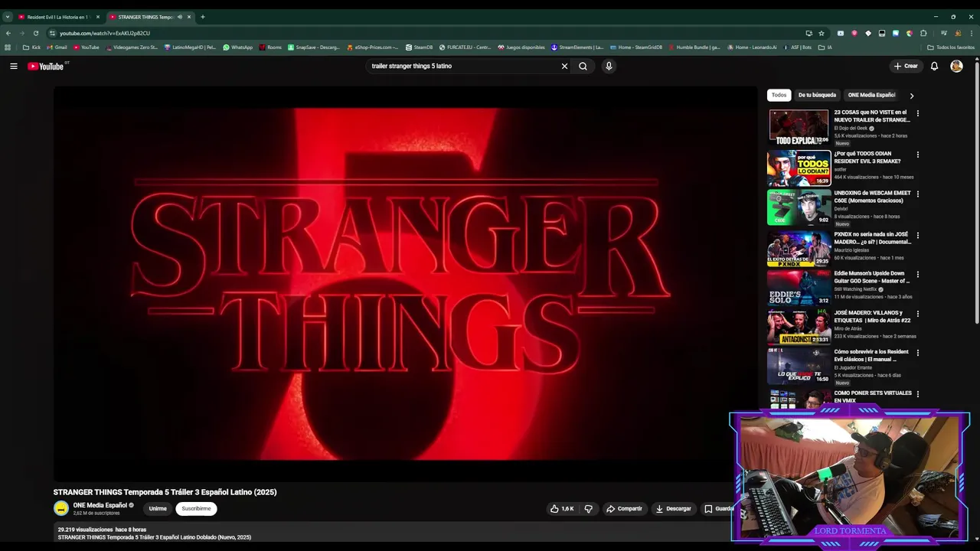The width and height of the screenshot is (980, 551).
Task: Open options for ¿Por qué TODOS ODIAN video
Action: click(917, 155)
